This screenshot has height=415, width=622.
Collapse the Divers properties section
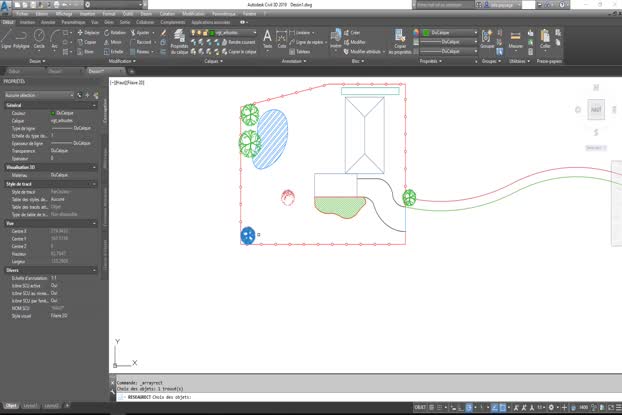94,270
